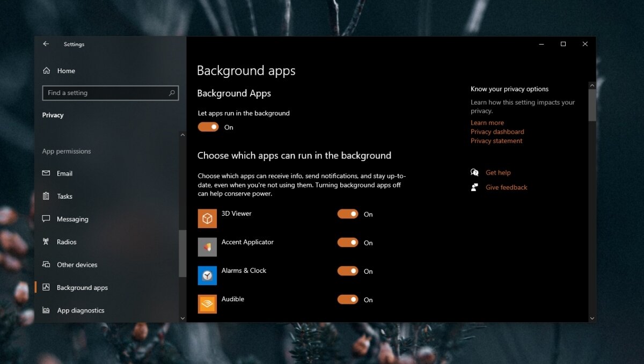Screen dimensions: 644x364
Task: Click the back arrow in Settings
Action: pyautogui.click(x=46, y=44)
